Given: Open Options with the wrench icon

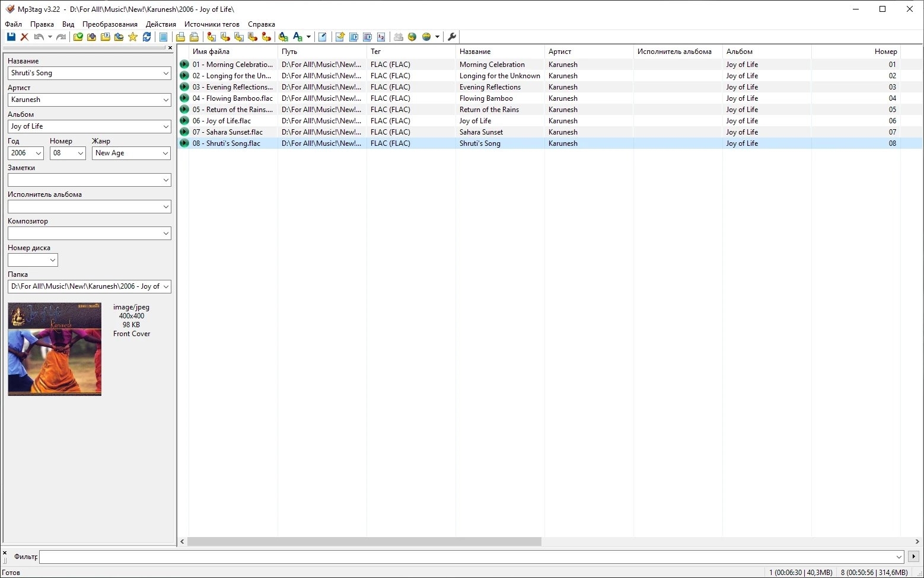Looking at the screenshot, I should (452, 37).
